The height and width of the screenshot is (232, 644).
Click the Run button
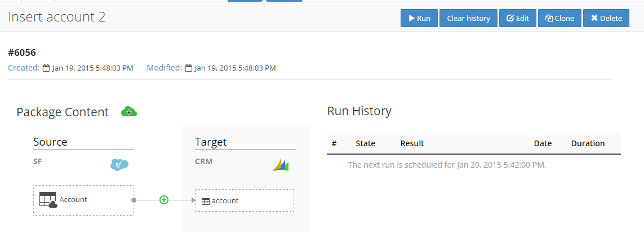click(419, 18)
